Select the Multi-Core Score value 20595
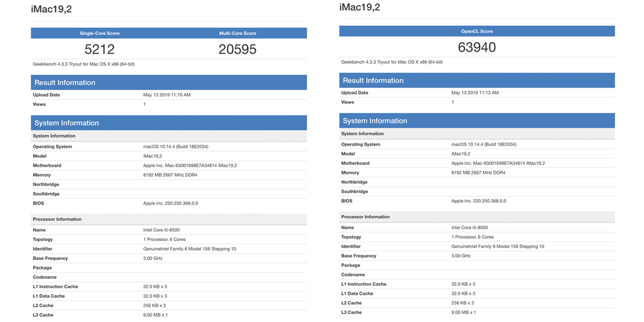 point(237,49)
